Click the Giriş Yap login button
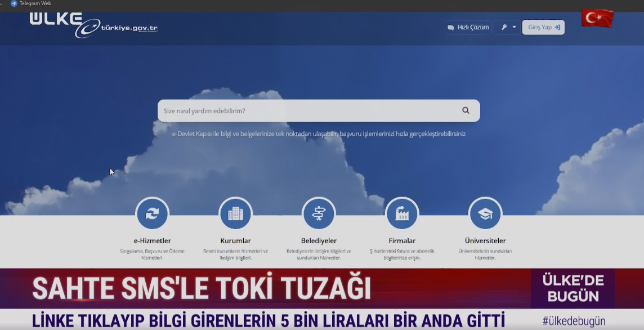 (543, 27)
